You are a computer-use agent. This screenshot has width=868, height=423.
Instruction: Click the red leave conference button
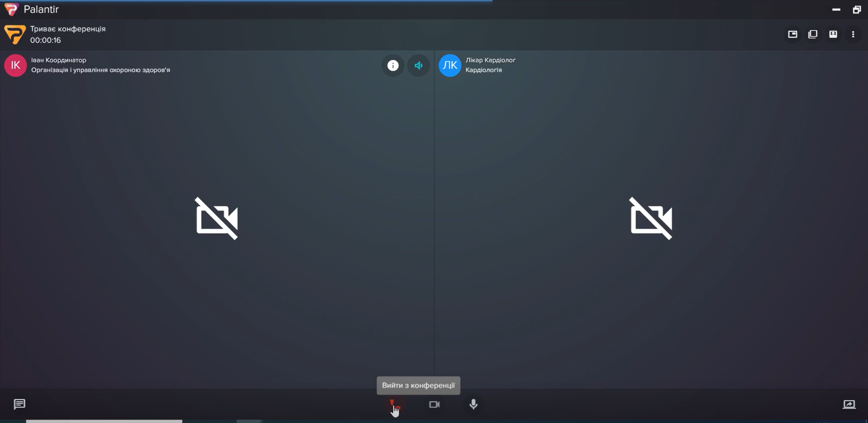coord(395,405)
